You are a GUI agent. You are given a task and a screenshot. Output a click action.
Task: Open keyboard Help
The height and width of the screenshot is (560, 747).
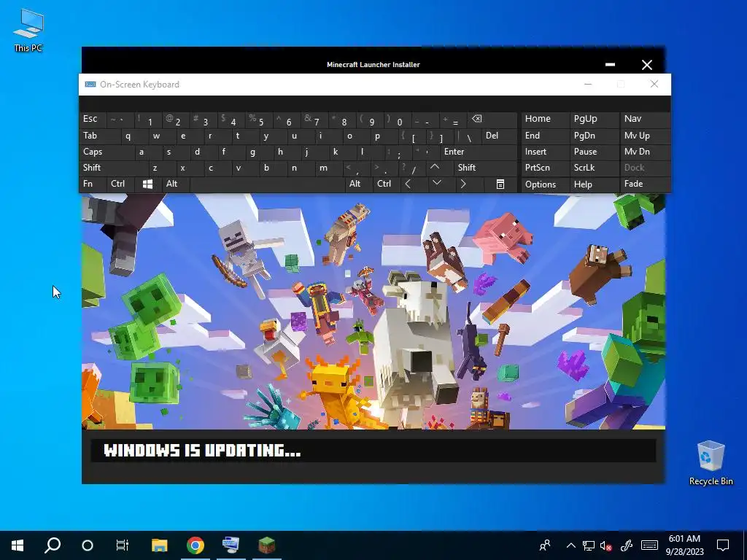(595, 184)
